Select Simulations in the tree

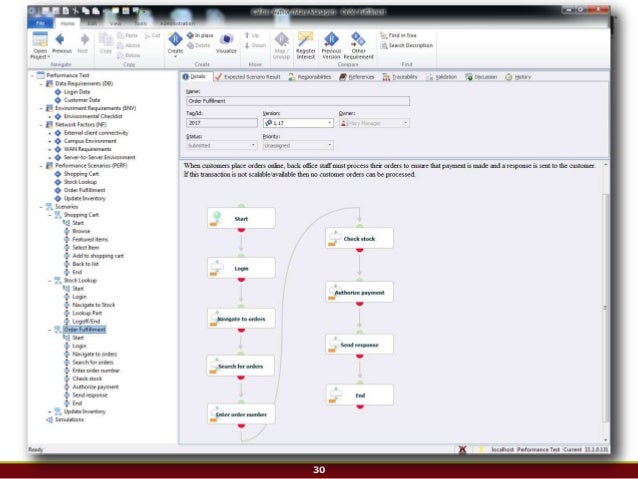pyautogui.click(x=70, y=420)
